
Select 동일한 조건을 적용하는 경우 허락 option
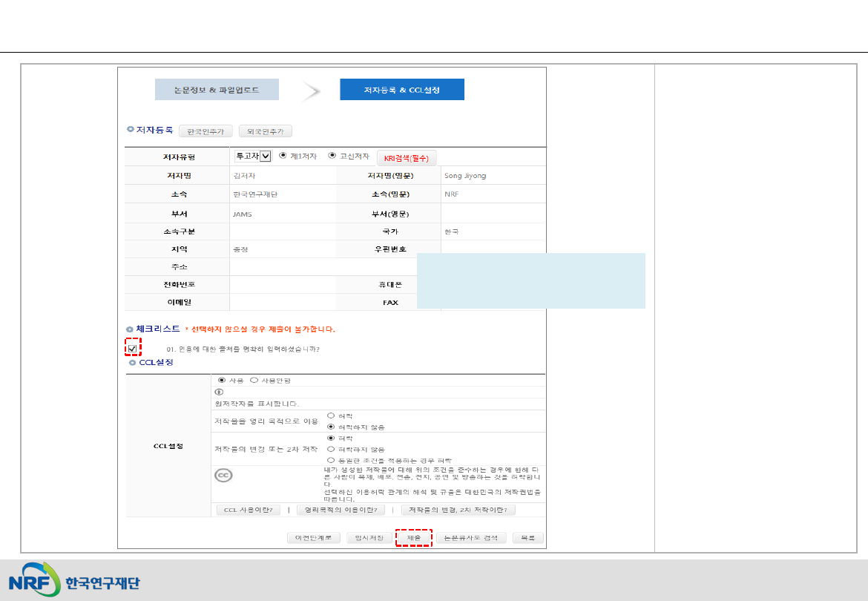331,460
